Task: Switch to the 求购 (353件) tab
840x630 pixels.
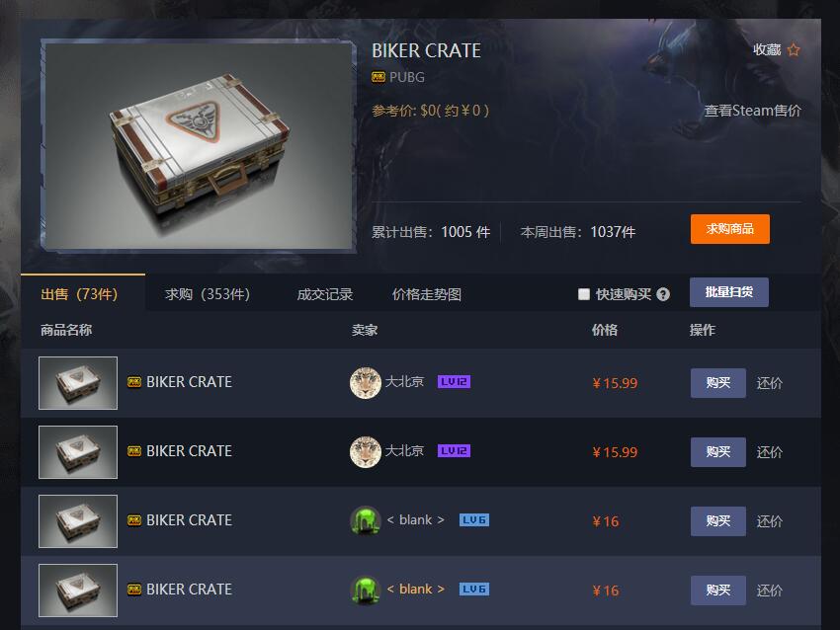Action: pos(208,294)
